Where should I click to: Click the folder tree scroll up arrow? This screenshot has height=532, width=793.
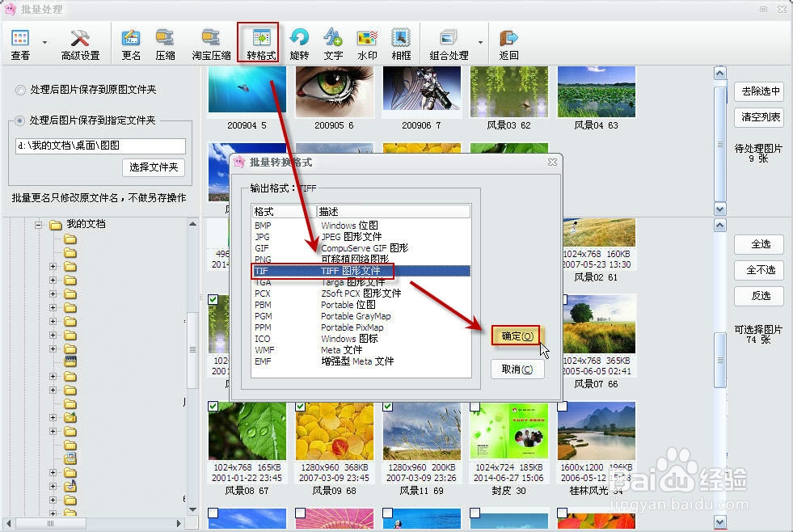tap(192, 224)
